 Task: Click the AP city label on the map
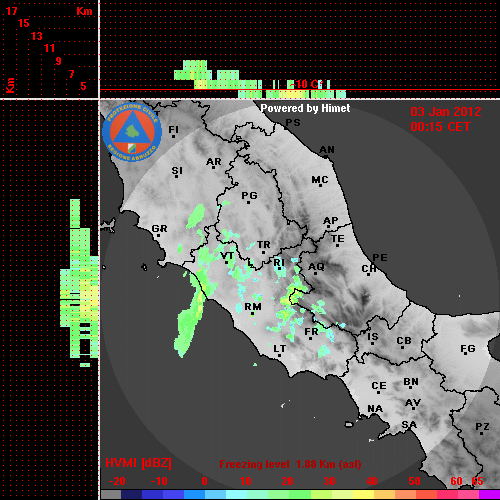(x=331, y=220)
